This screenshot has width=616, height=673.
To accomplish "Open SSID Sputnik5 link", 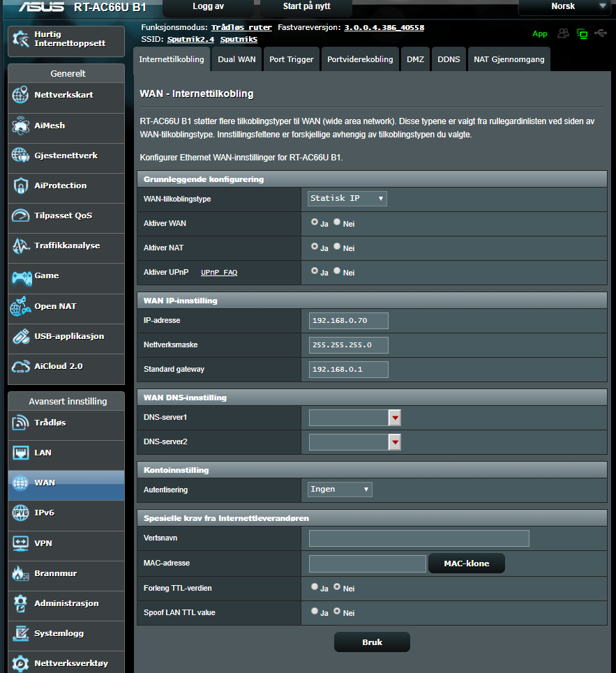I will [239, 40].
